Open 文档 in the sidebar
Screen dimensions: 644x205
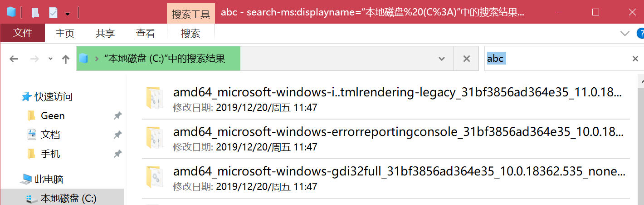(50, 135)
